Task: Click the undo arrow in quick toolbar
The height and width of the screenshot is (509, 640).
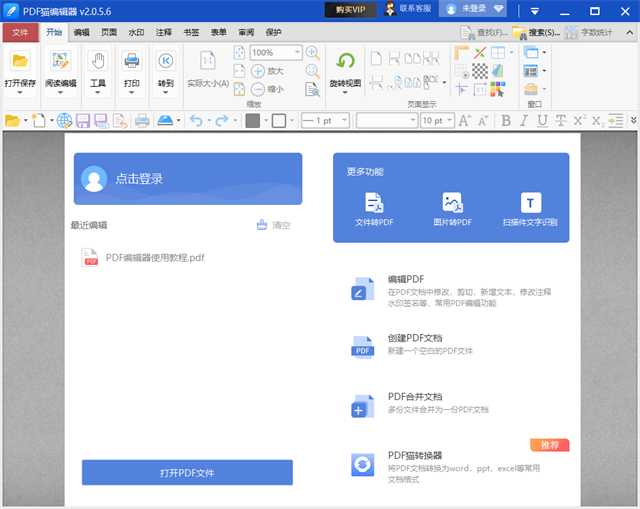Action: (196, 121)
